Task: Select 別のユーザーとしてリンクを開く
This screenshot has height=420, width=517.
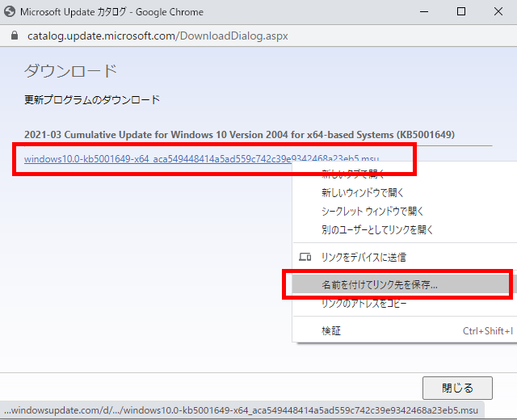Action: 377,229
